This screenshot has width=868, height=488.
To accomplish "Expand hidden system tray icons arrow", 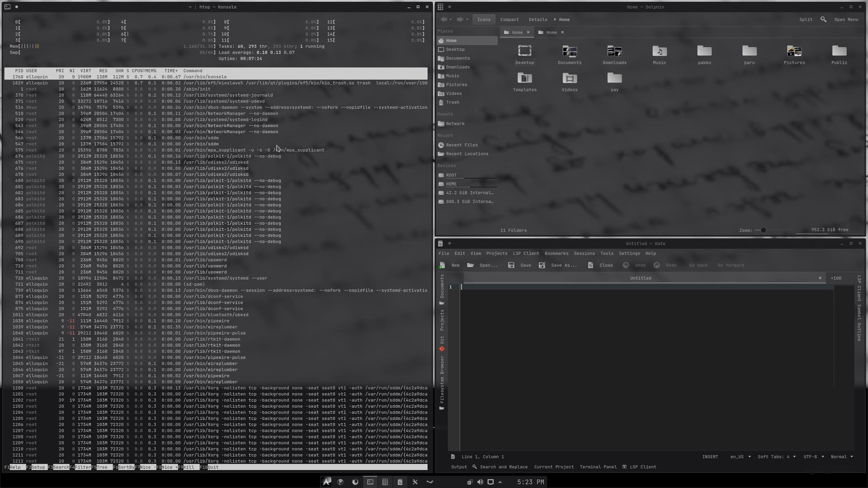I will 500,482.
